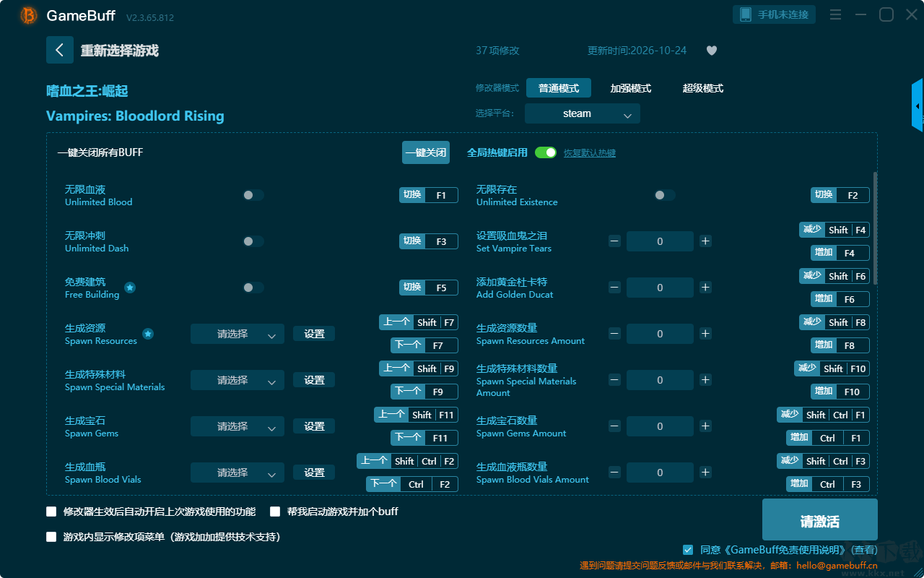Uncheck the GameBuff disclaimer agreement checkbox
924x578 pixels.
(x=688, y=550)
